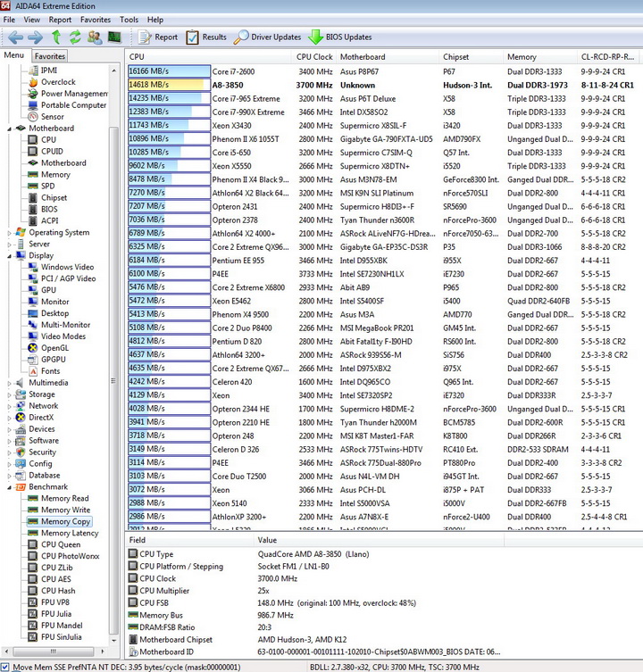Select the Memory Copy tree item
The image size is (643, 672).
[59, 521]
